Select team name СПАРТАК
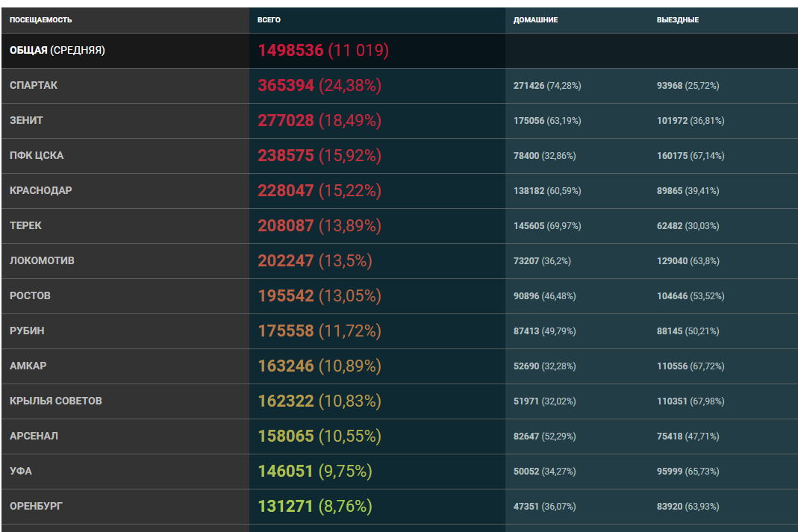Viewport: 798px width, 532px height. (x=34, y=86)
